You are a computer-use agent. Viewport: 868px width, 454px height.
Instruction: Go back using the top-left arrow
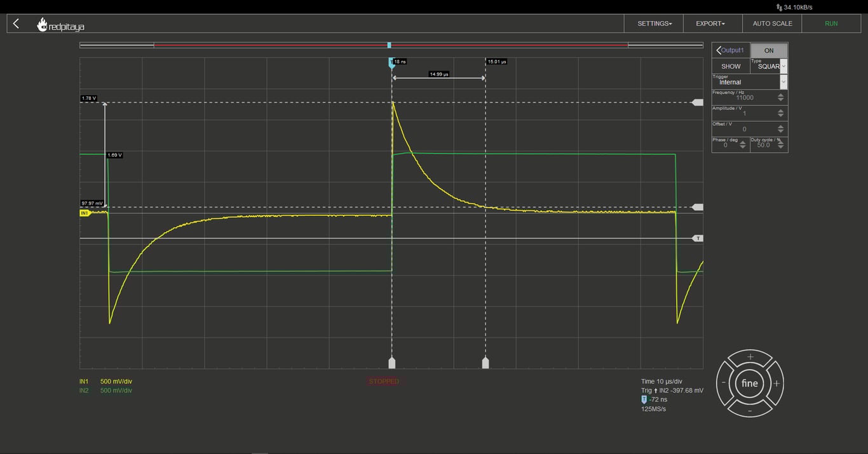[17, 23]
